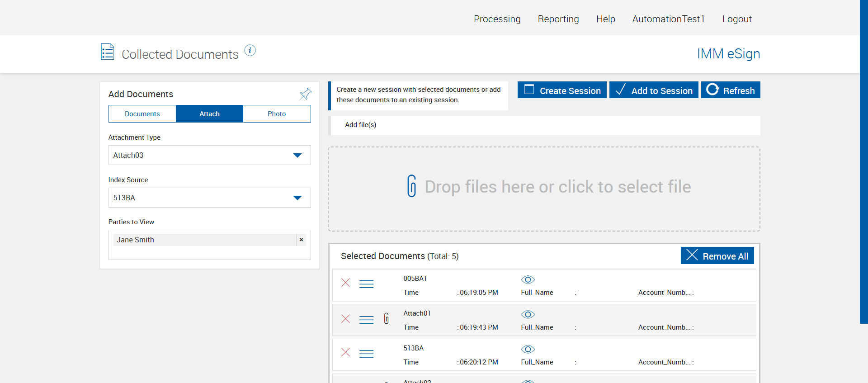Click the Create Session button
This screenshot has width=868, height=383.
(562, 90)
